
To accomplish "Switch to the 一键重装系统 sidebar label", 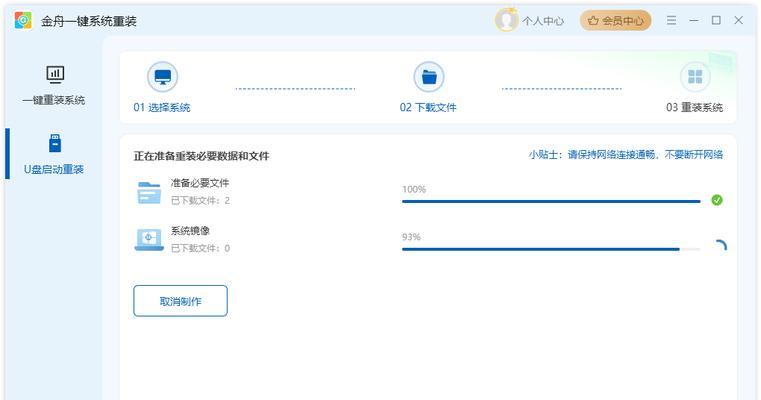I will tap(54, 100).
